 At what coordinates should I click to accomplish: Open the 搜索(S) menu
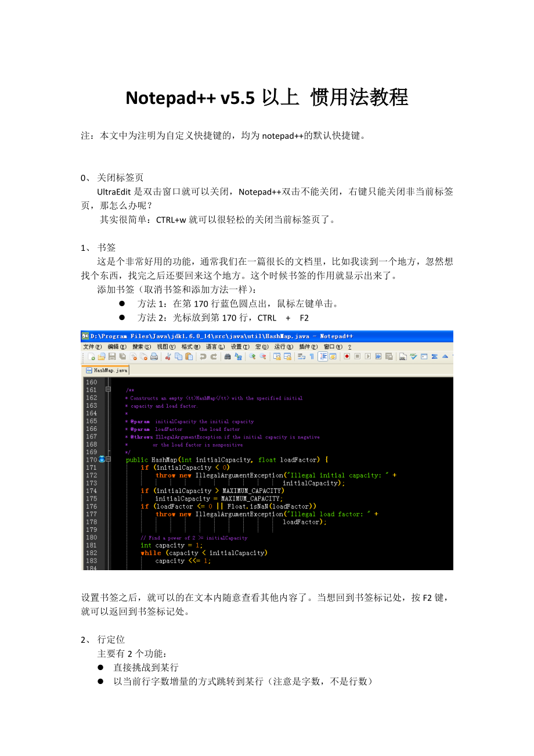pyautogui.click(x=142, y=347)
